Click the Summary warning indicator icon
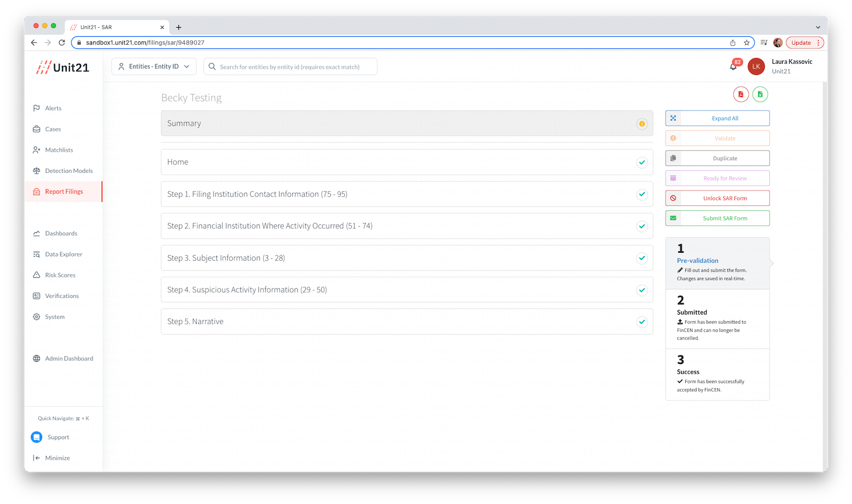The height and width of the screenshot is (504, 852). [x=642, y=123]
